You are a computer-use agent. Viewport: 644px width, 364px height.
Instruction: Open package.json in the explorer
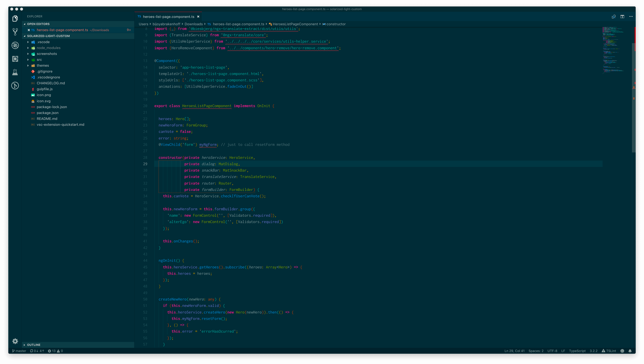[48, 113]
